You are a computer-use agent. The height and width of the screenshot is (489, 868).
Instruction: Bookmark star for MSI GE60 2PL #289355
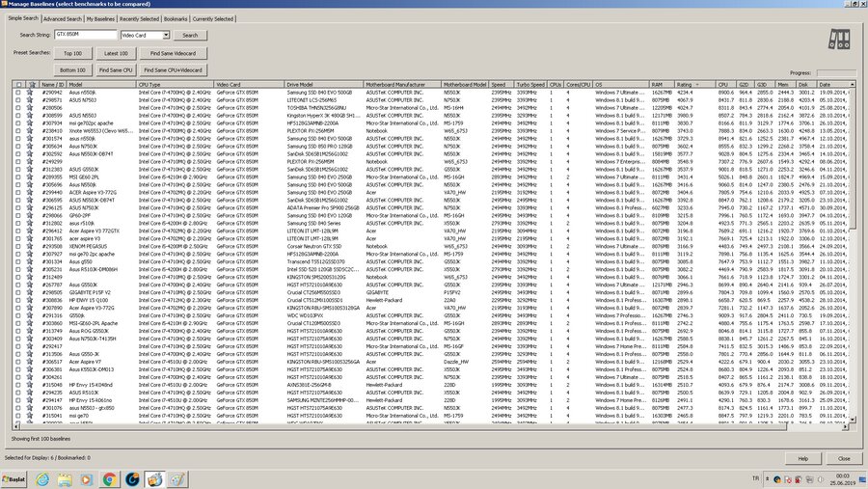(x=30, y=177)
